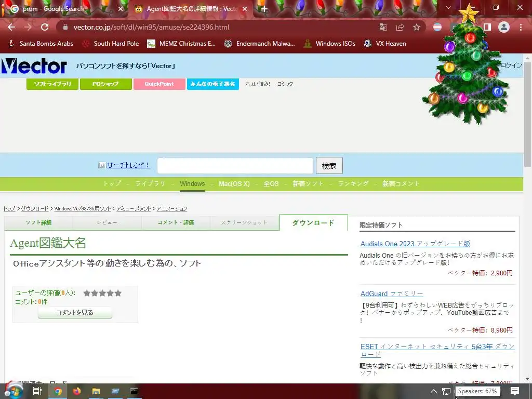
Task: Select ライブラリ in the green nav bar
Action: (x=150, y=183)
